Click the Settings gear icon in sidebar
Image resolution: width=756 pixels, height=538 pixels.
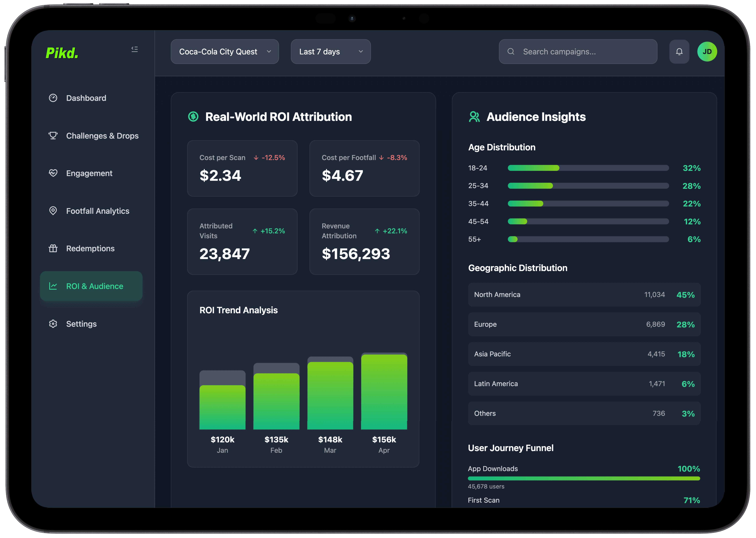(53, 324)
